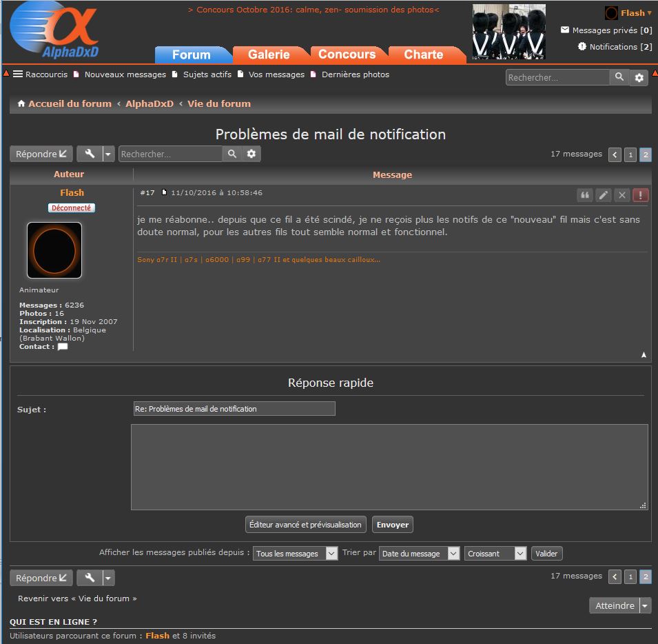
Task: Switch to the Galerie tab
Action: (x=269, y=54)
